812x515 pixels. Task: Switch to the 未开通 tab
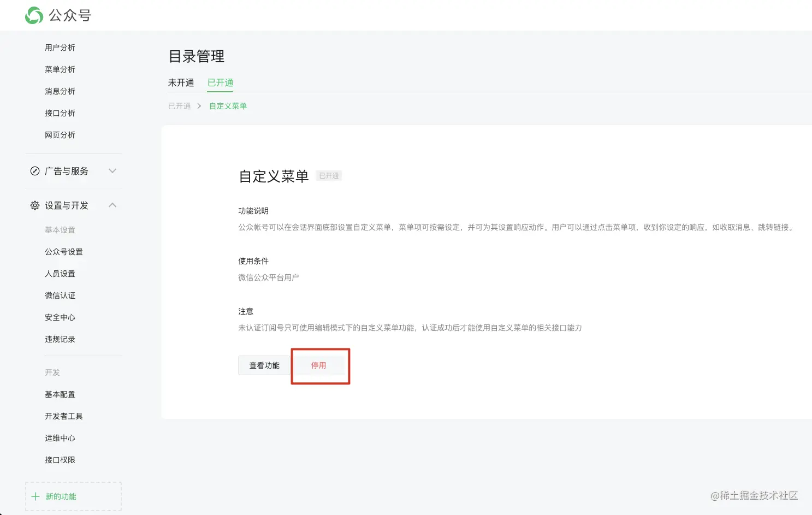[x=181, y=82]
